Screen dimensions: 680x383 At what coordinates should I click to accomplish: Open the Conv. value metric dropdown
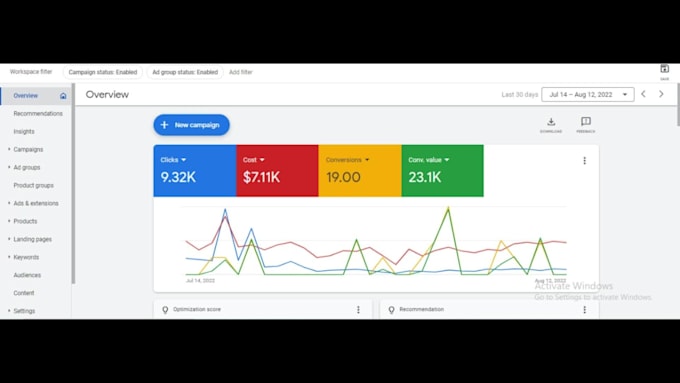447,160
